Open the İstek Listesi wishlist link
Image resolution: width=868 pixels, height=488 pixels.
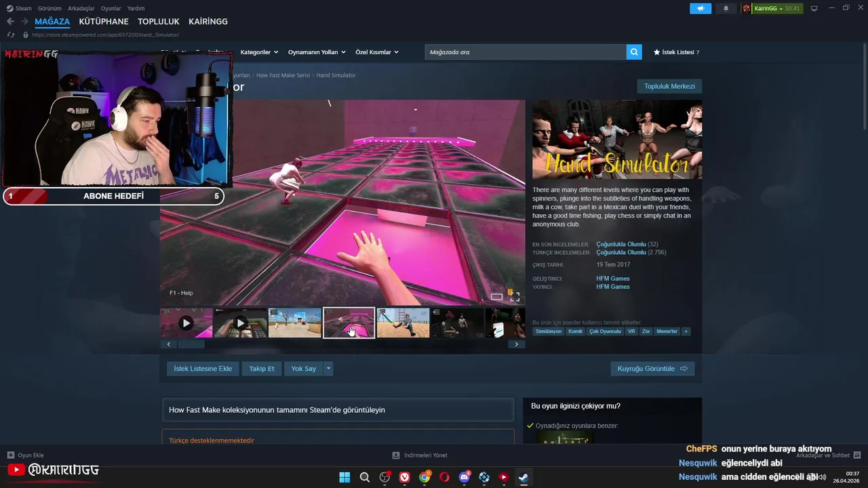[x=676, y=52]
